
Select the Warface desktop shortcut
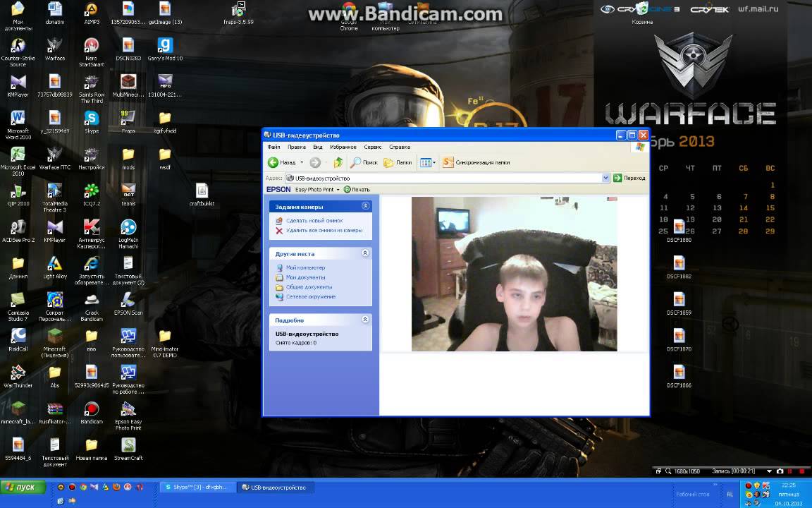pos(55,49)
